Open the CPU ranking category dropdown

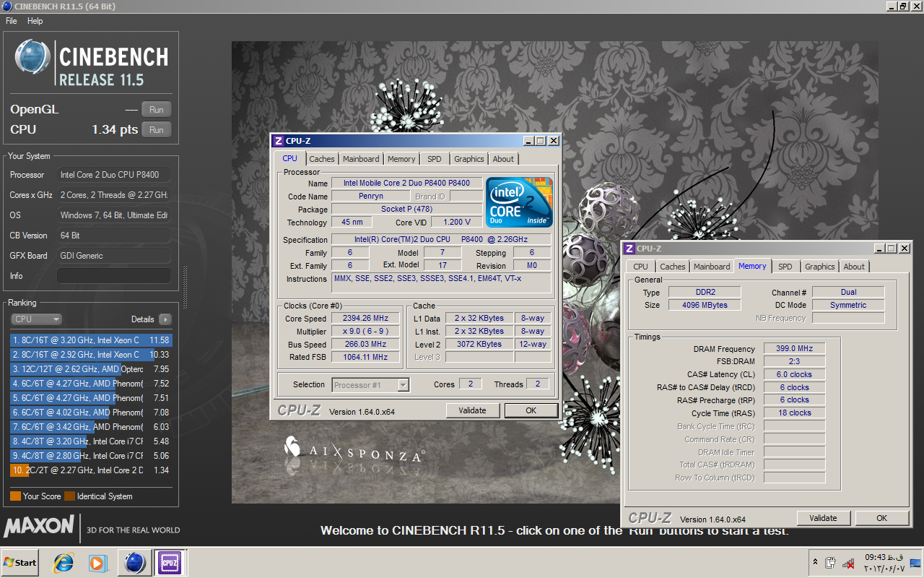click(x=36, y=319)
